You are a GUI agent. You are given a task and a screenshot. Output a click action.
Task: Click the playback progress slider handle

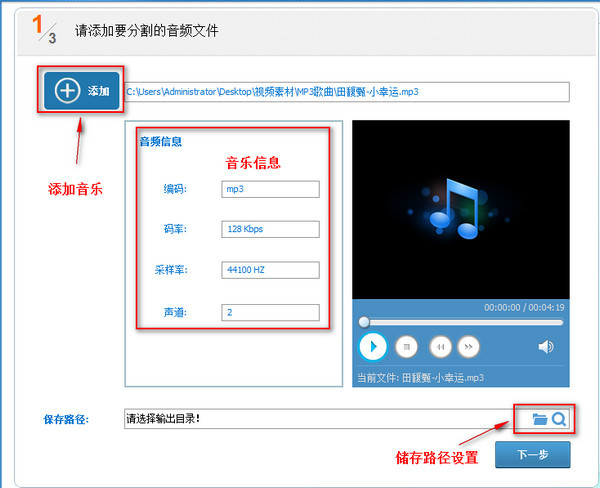364,322
